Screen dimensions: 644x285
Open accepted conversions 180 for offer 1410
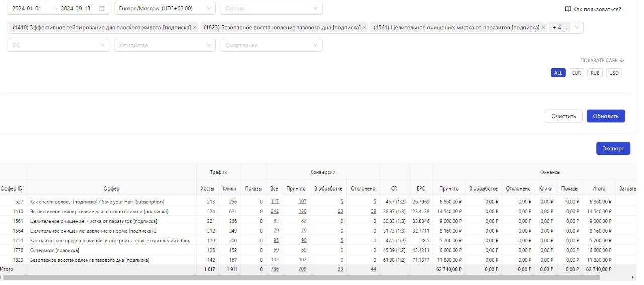coord(302,211)
